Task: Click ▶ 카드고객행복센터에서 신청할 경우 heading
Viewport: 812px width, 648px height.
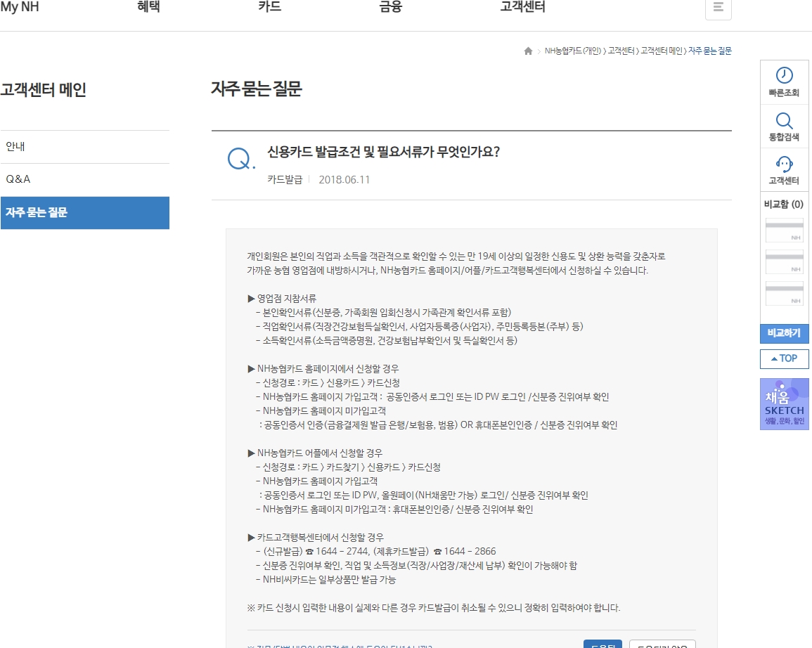Action: pos(316,538)
